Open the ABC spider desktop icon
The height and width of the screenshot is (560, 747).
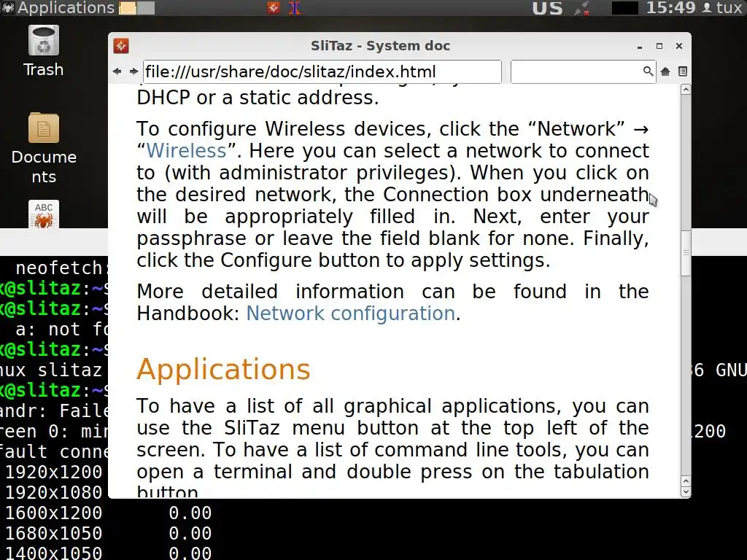[44, 214]
